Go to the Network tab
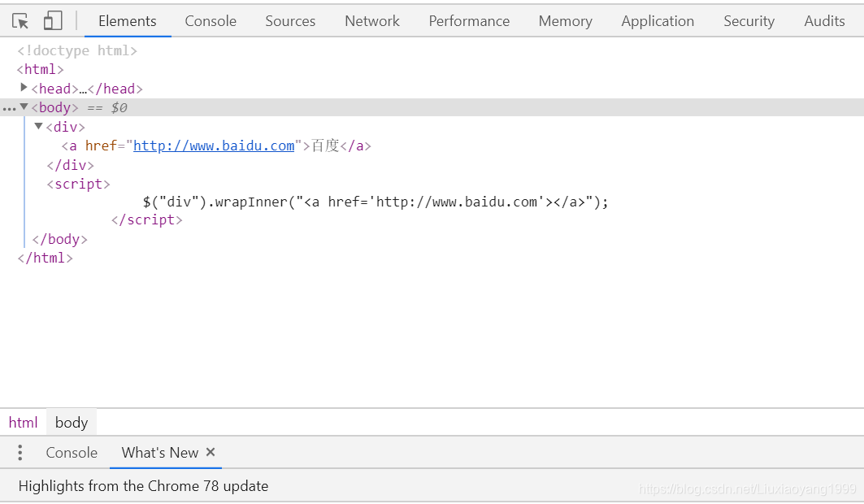The image size is (864, 504). (372, 21)
